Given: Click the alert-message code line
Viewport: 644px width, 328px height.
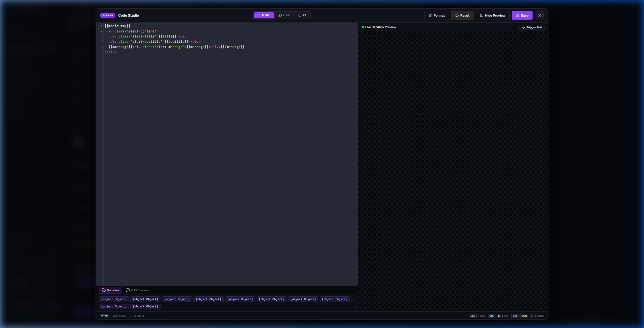Looking at the screenshot, I should pyautogui.click(x=176, y=47).
